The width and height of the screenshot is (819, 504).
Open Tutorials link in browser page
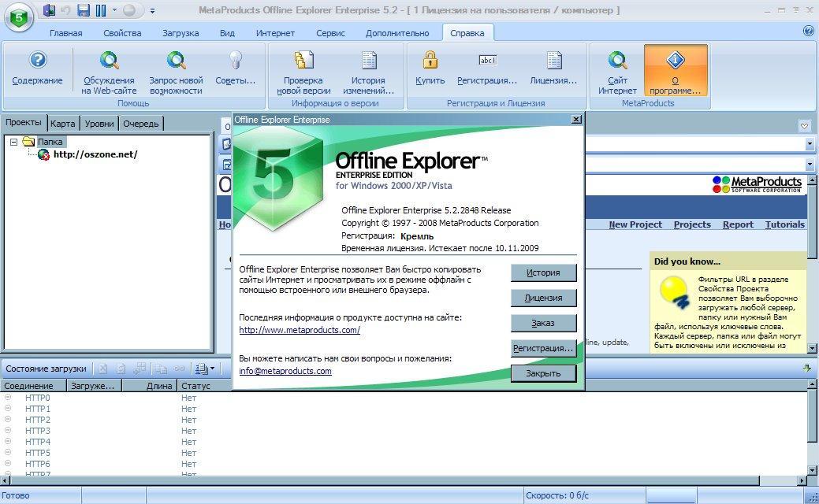coord(784,224)
